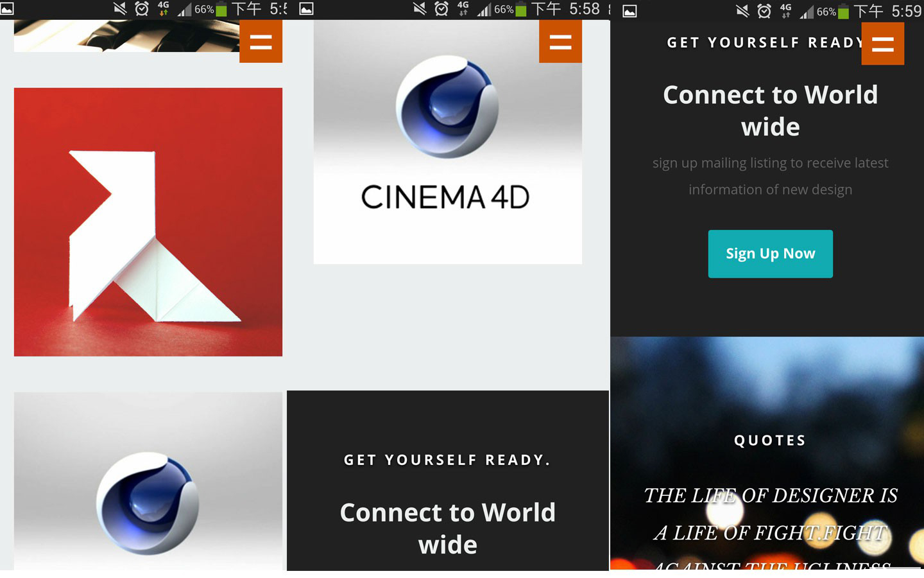Open the piano keys image strip at the top
The width and height of the screenshot is (924, 578).
pos(126,36)
